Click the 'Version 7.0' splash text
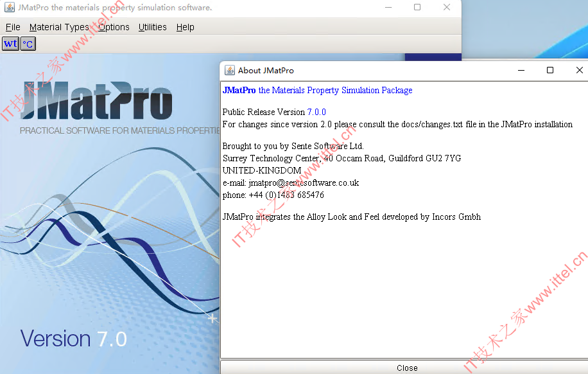Image resolution: width=588 pixels, height=374 pixels. click(73, 339)
